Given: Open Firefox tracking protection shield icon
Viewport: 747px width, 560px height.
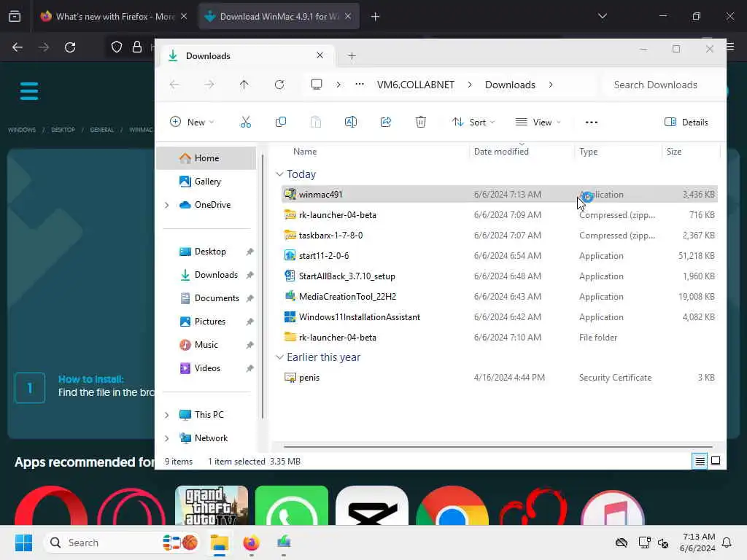Looking at the screenshot, I should click(x=117, y=47).
